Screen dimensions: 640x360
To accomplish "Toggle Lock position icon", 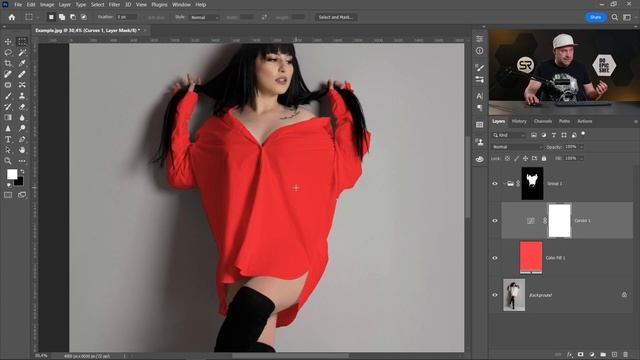I will click(525, 158).
